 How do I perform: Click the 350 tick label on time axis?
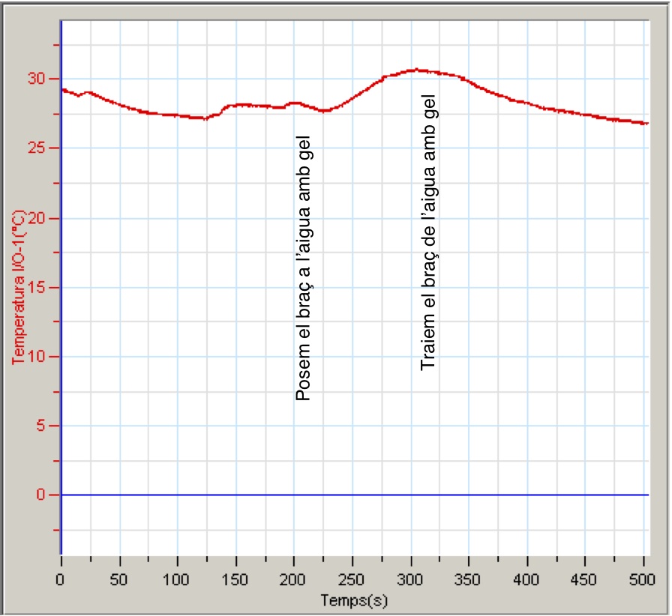tap(469, 580)
